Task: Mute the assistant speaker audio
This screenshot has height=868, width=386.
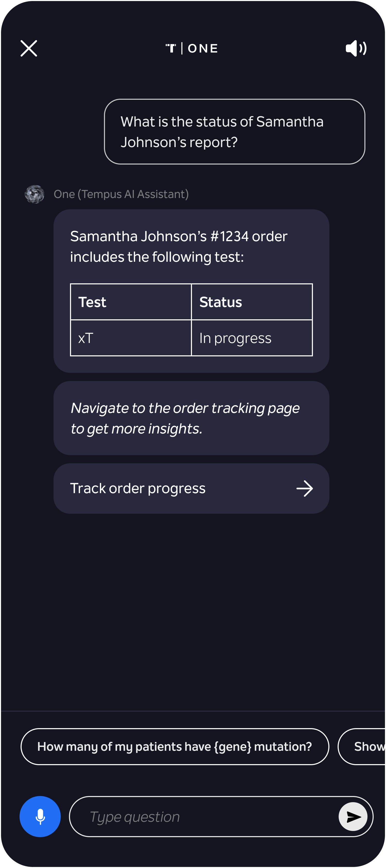Action: click(356, 48)
